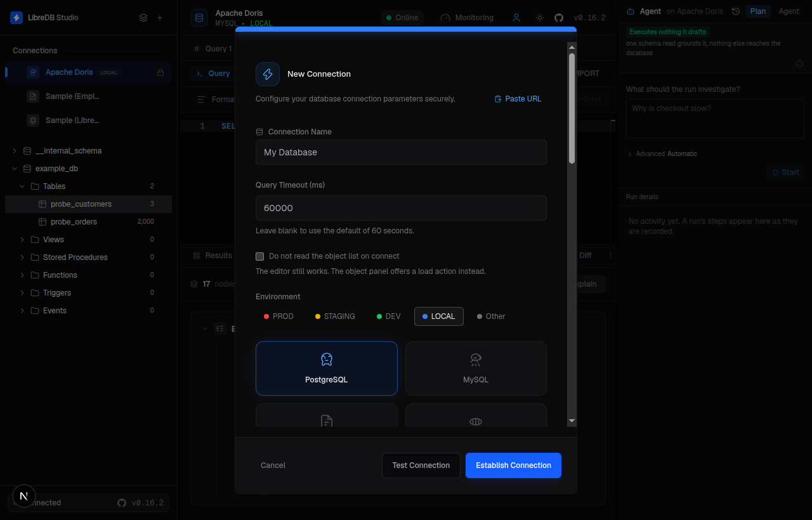Screen dimensions: 812x520
Task: Select the Other environment option
Action: [x=491, y=316]
